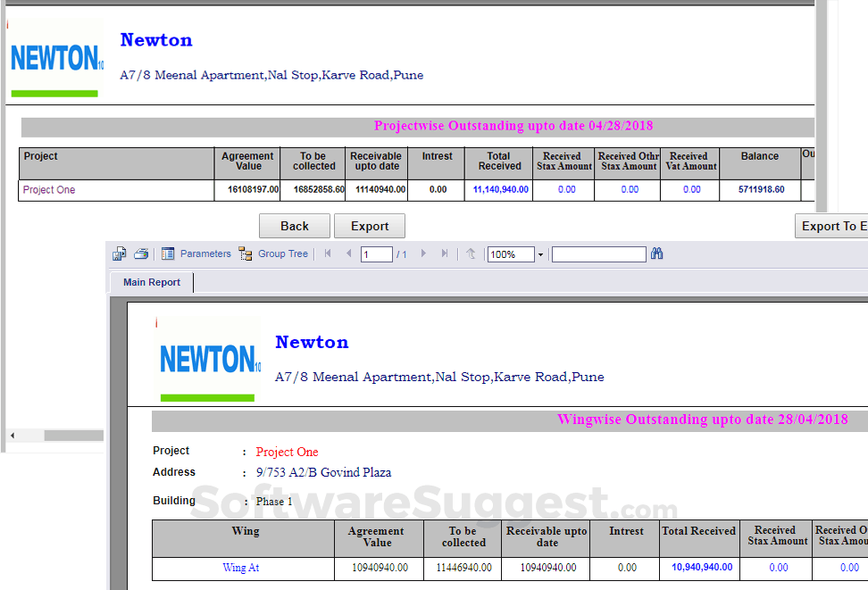868x590 pixels.
Task: Click the Export button
Action: pyautogui.click(x=369, y=225)
